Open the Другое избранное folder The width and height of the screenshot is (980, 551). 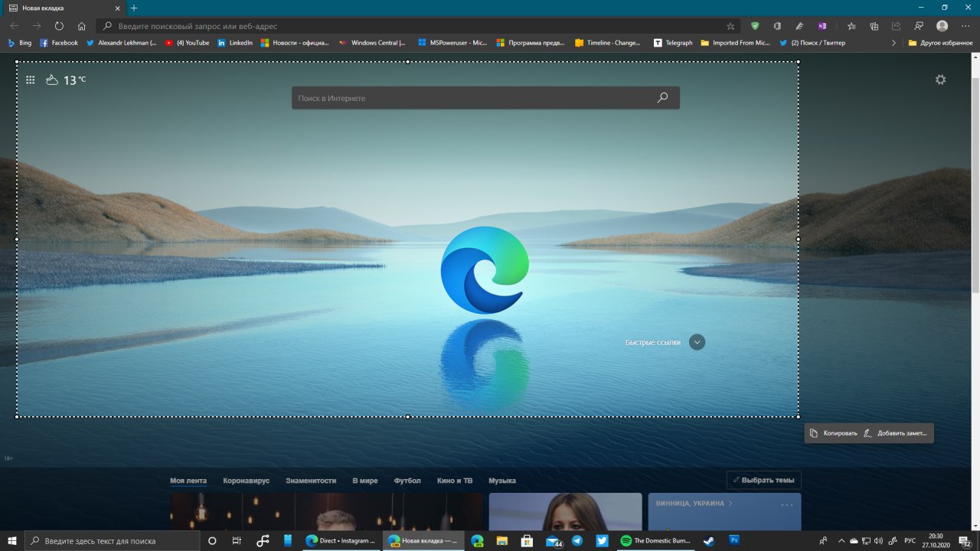point(940,43)
